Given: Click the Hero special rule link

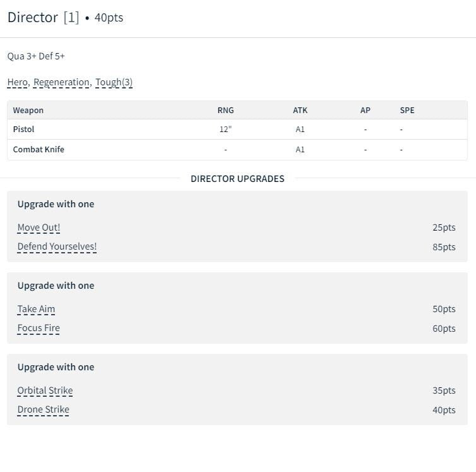Looking at the screenshot, I should click(18, 82).
